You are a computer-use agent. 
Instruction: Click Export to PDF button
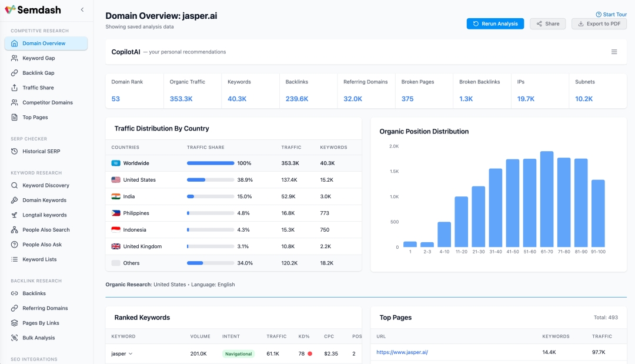[599, 24]
